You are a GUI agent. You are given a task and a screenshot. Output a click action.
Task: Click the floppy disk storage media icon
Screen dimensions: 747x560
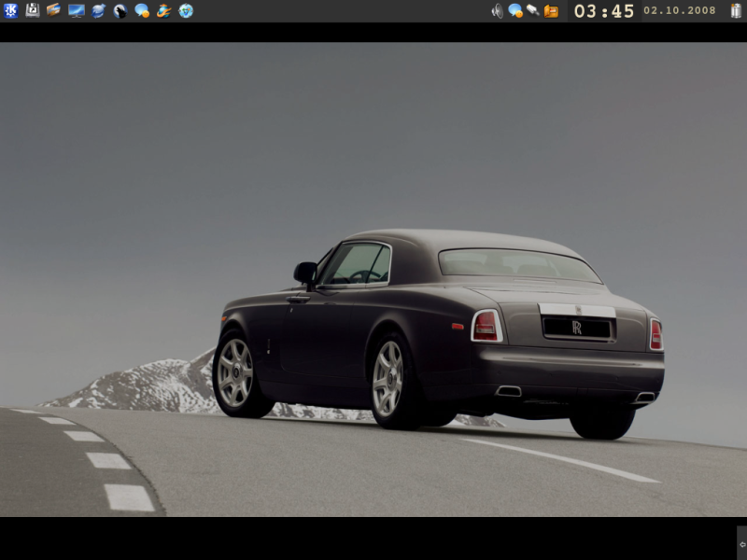coord(33,10)
